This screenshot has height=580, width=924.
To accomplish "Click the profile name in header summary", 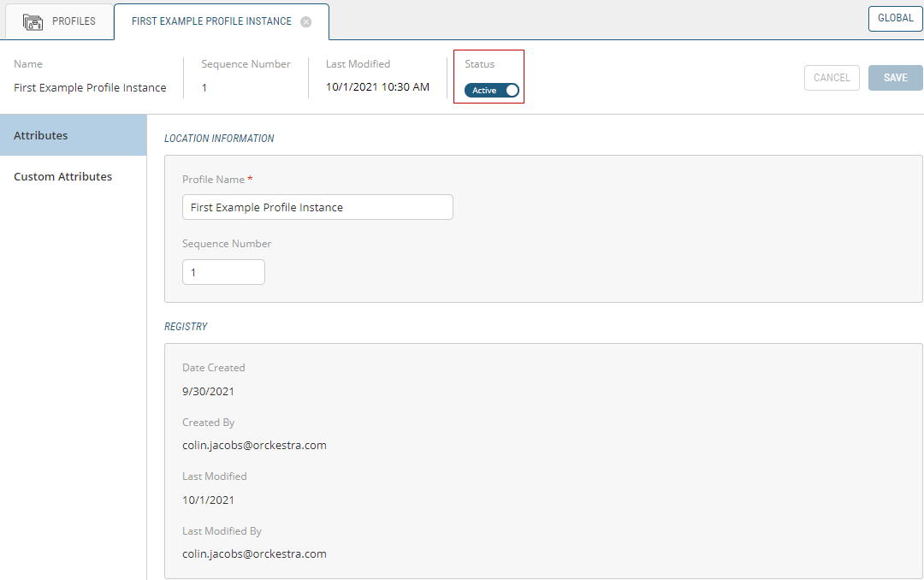I will [90, 87].
